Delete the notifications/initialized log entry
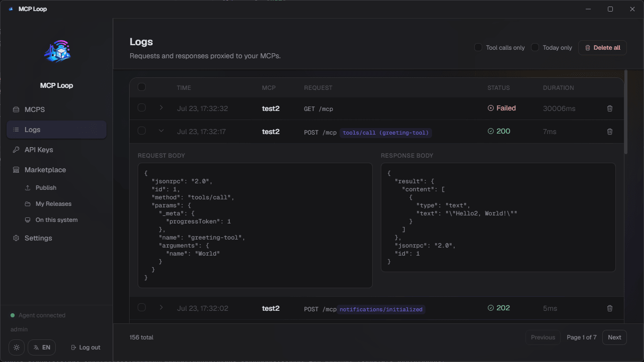This screenshot has height=362, width=644. 610,308
